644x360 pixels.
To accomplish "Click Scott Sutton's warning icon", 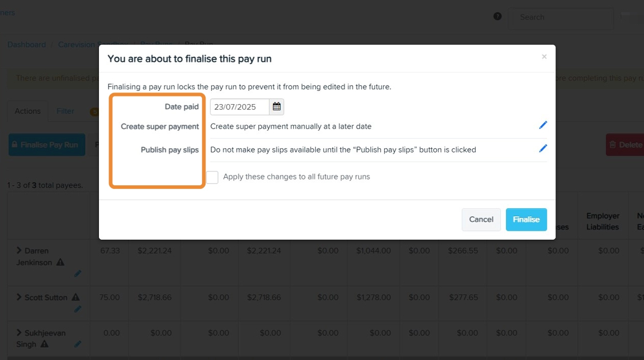I will click(75, 297).
